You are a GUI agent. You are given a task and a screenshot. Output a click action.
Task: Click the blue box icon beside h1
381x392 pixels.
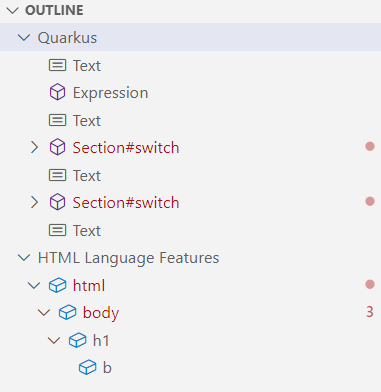[x=77, y=340]
